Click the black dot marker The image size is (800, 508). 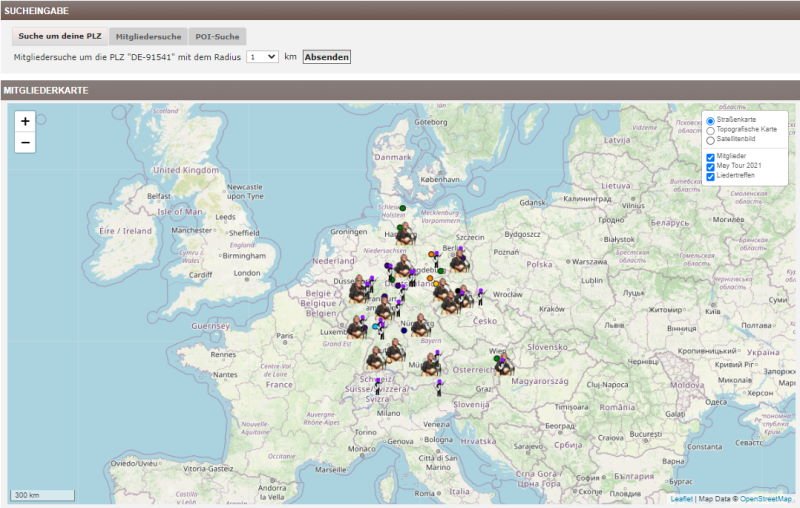tap(458, 291)
